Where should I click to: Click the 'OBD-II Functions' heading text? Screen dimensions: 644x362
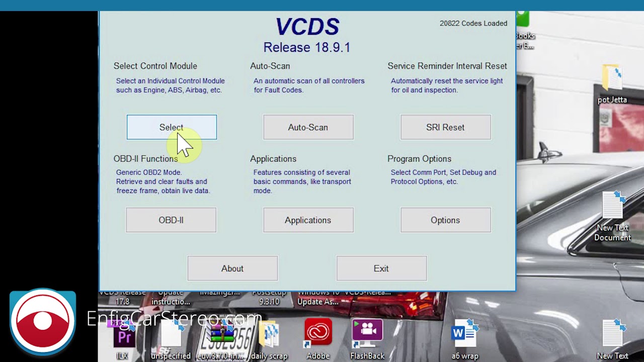click(145, 158)
